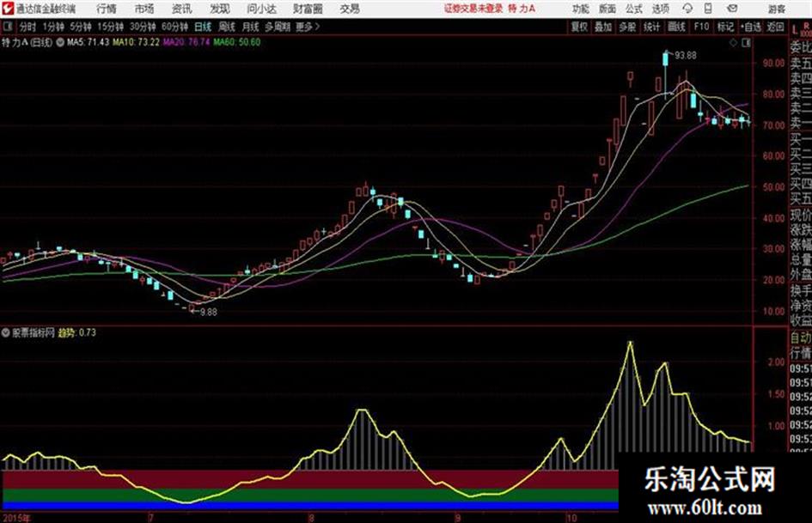Select the 多周期 multi-period tab
Viewport: 812px width, 523px height.
[277, 27]
